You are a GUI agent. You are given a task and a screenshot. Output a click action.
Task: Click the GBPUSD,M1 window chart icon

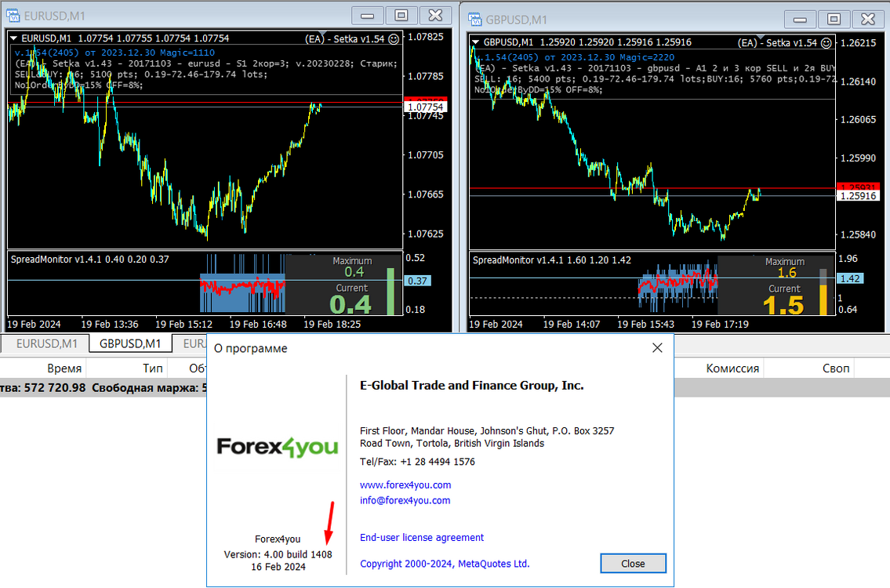[x=474, y=20]
